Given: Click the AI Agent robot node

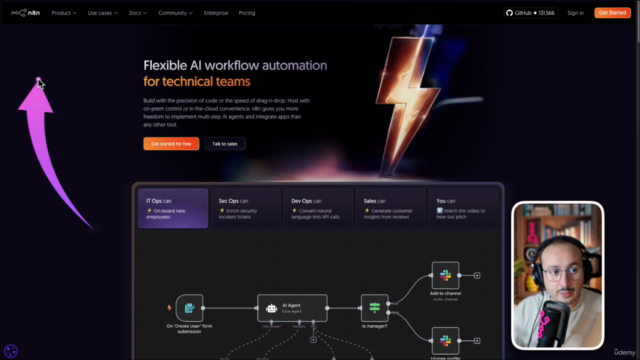Looking at the screenshot, I should pos(292,308).
